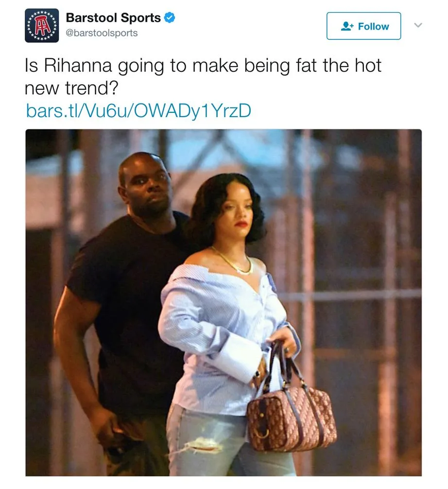Open the attached tweet photo

click(224, 302)
